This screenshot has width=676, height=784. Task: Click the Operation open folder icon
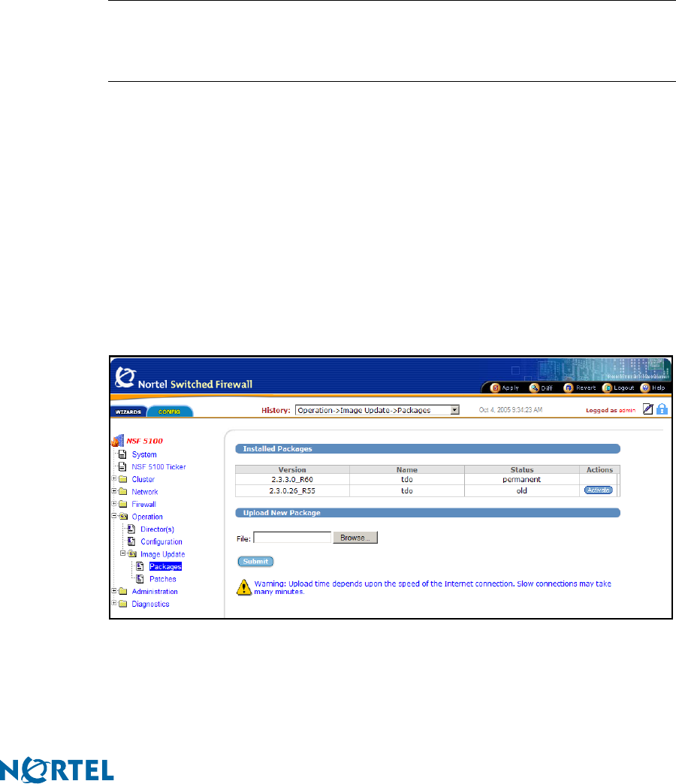pos(123,517)
